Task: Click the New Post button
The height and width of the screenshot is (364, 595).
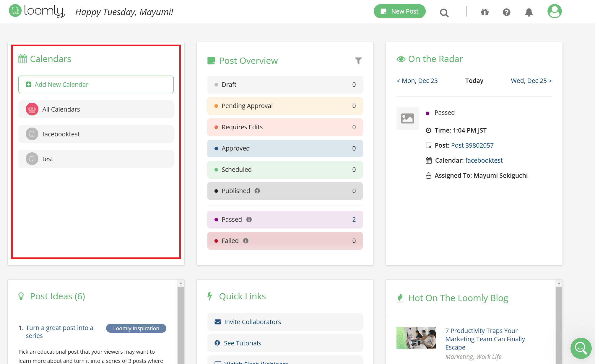Action: [x=399, y=11]
